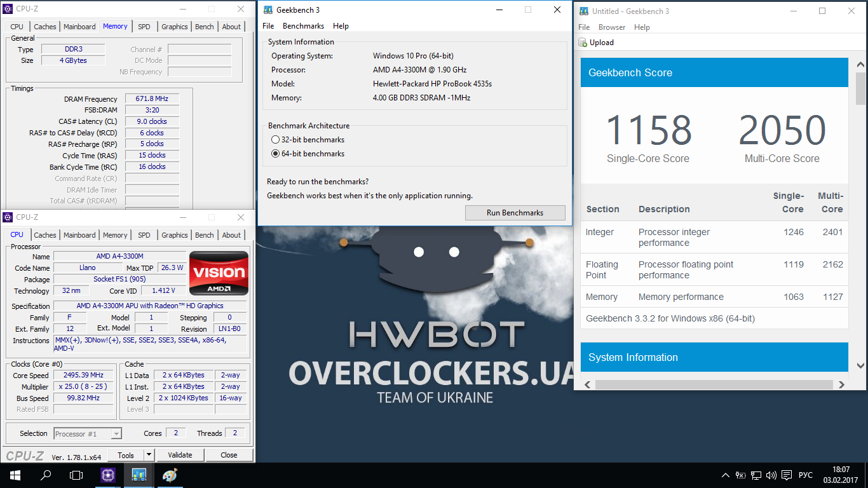The width and height of the screenshot is (868, 488).
Task: Click the System Information header bar
Action: click(714, 357)
